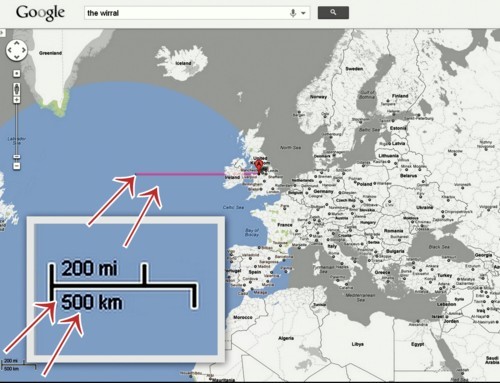The image size is (500, 383).
Task: Pan map up with navigation wheel
Action: (x=17, y=44)
